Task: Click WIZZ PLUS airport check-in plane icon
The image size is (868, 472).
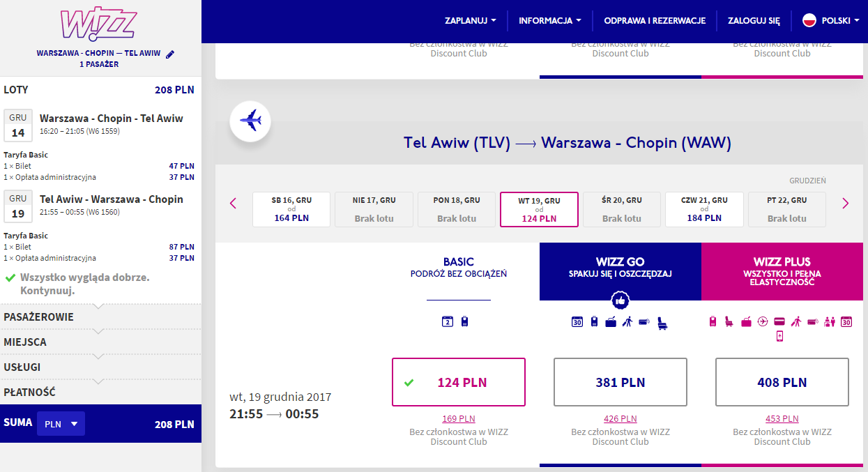Action: pos(763,321)
